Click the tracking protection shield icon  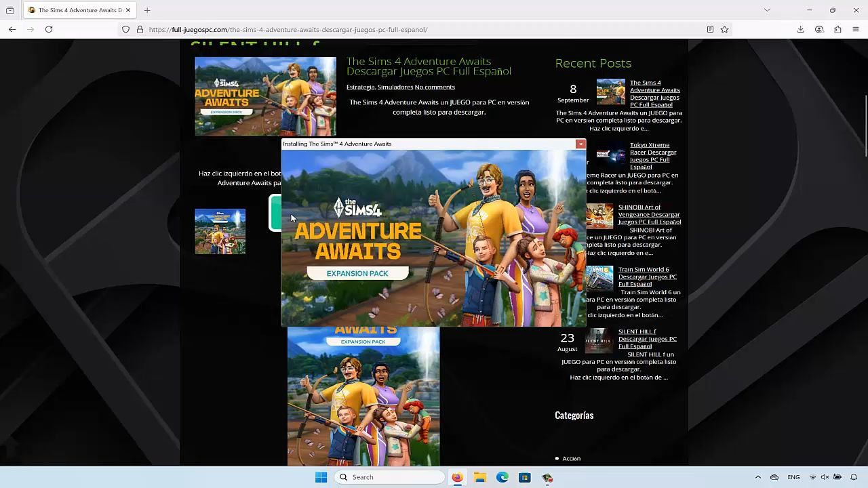click(125, 29)
